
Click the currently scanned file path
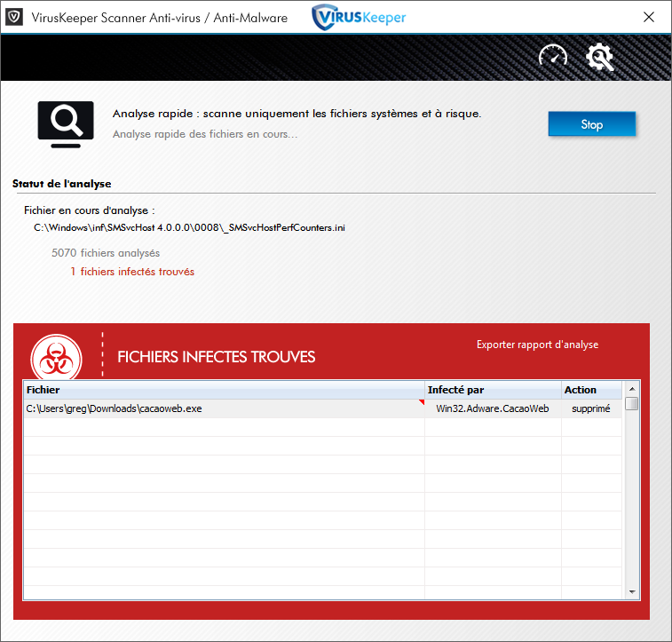point(189,228)
